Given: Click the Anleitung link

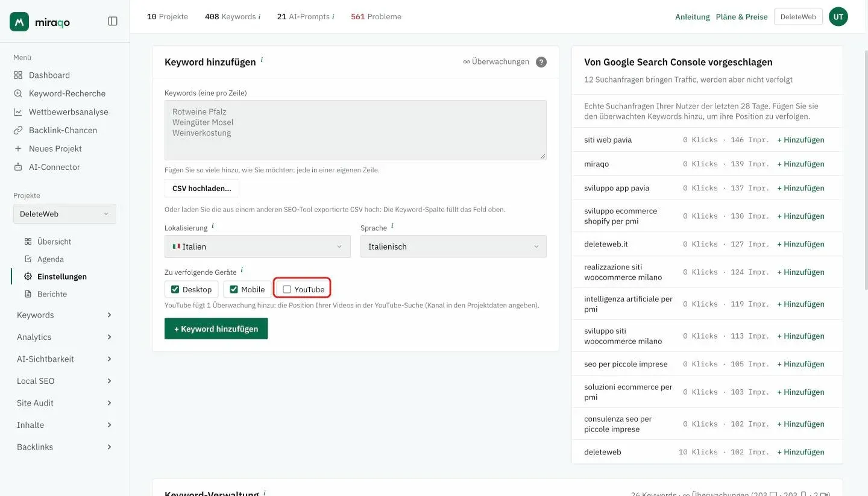Looking at the screenshot, I should pyautogui.click(x=693, y=17).
